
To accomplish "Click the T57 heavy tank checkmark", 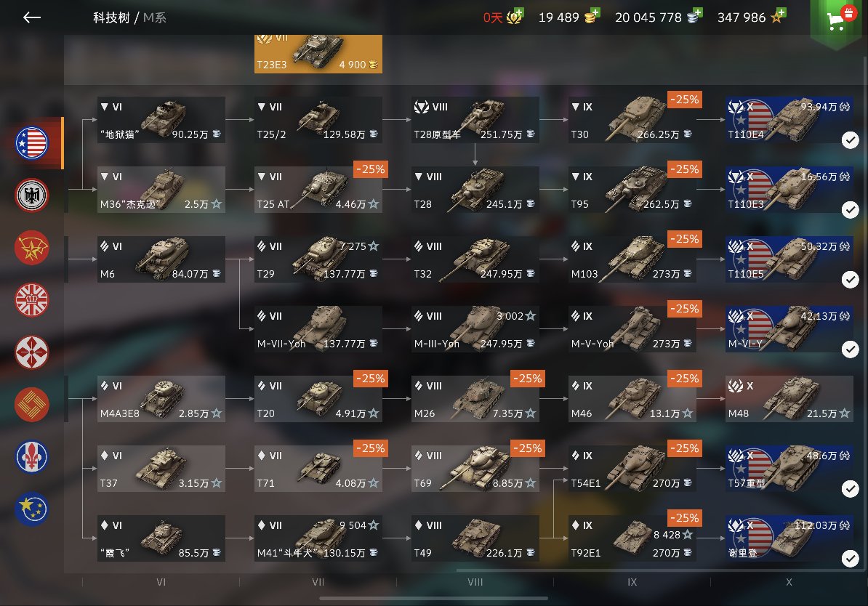I will coord(851,489).
